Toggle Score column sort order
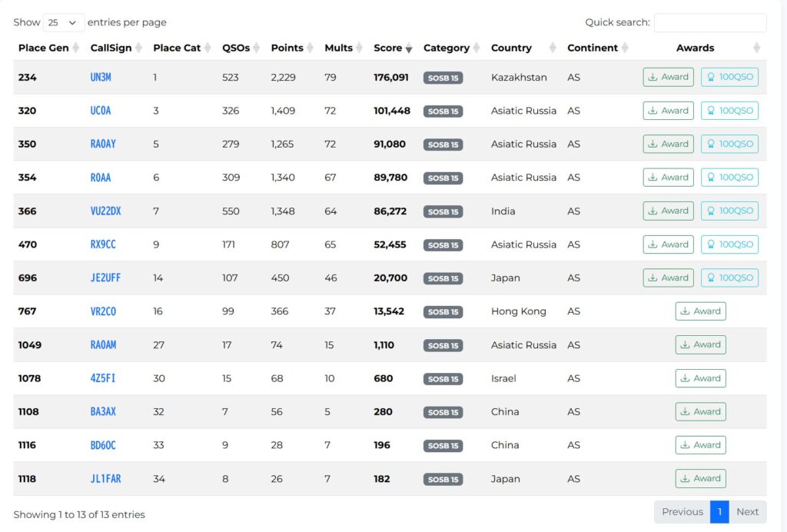 point(393,48)
